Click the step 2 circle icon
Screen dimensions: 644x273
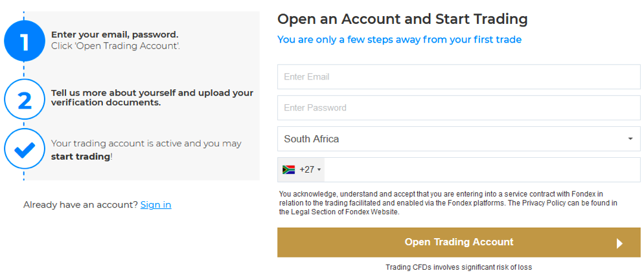tap(24, 100)
